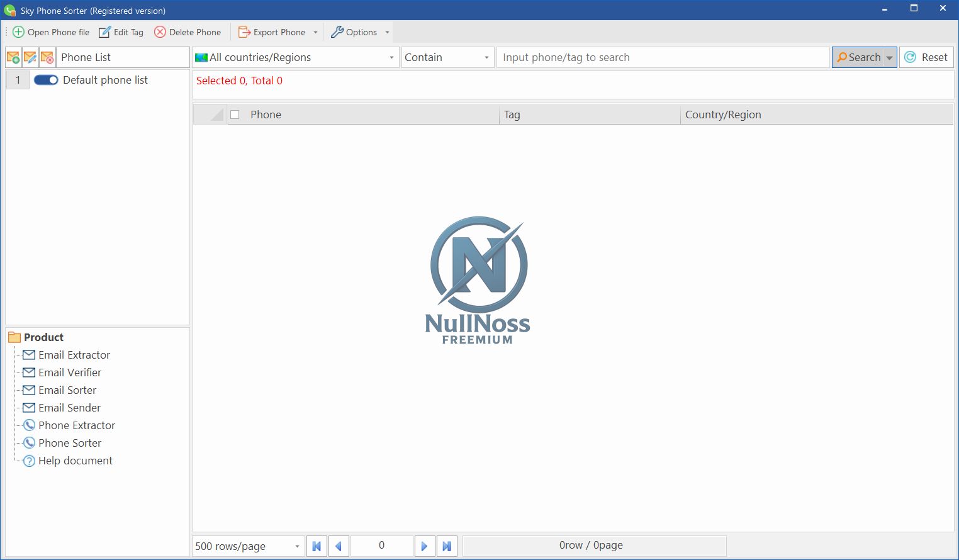Add a new phone list icon

(x=13, y=57)
